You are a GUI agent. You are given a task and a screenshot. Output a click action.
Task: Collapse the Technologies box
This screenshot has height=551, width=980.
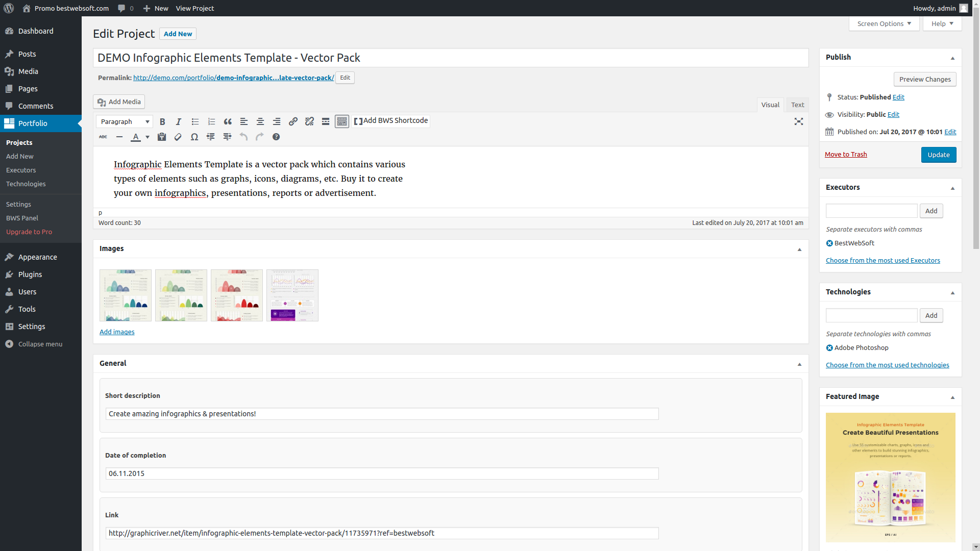(952, 292)
